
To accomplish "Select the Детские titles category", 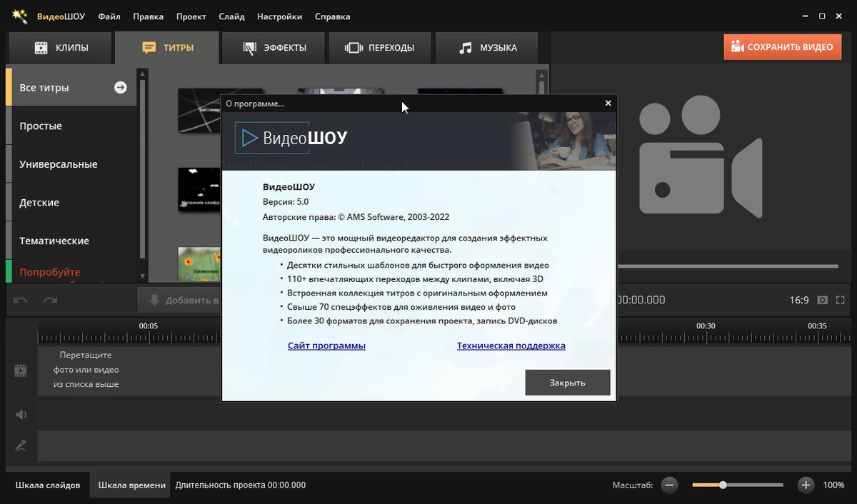I will (71, 203).
